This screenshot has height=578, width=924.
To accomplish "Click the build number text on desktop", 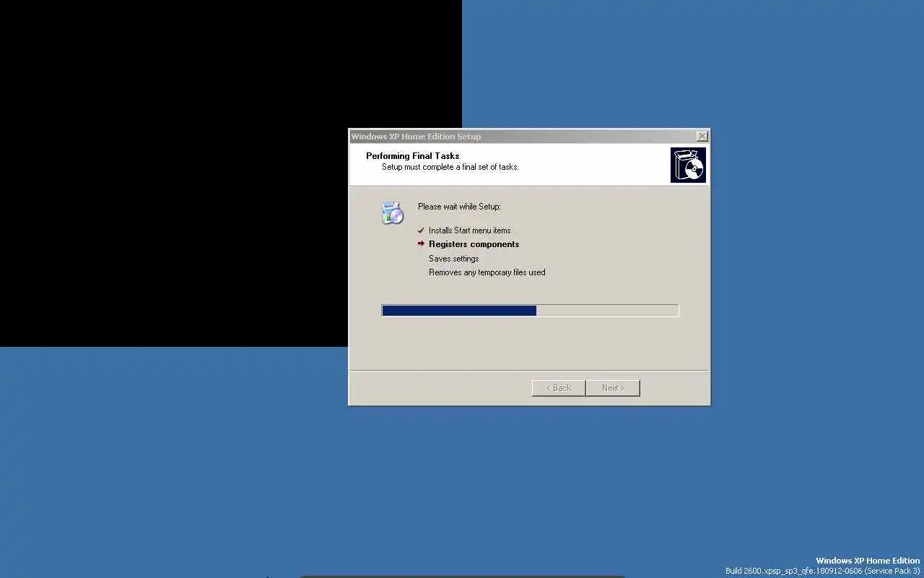I will click(822, 571).
